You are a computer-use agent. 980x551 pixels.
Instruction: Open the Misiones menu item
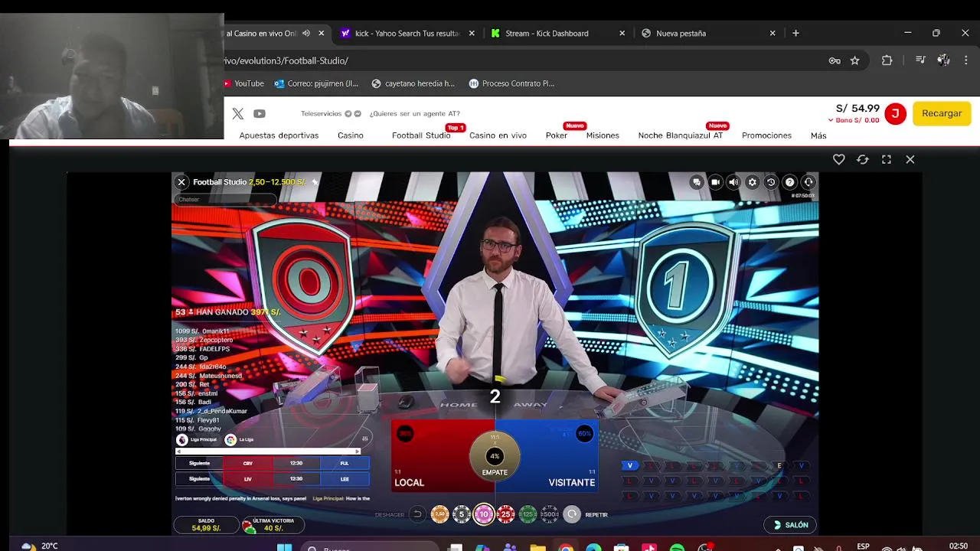point(603,135)
